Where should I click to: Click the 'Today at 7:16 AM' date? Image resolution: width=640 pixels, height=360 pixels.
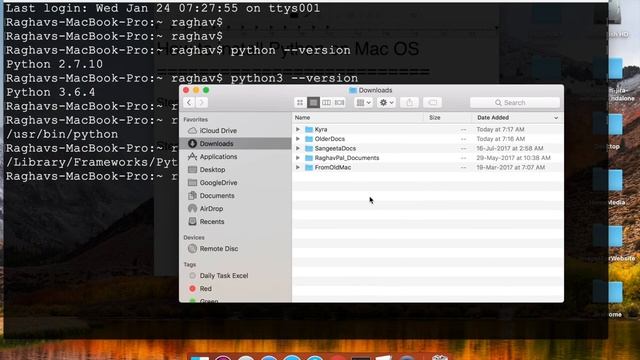coord(500,139)
